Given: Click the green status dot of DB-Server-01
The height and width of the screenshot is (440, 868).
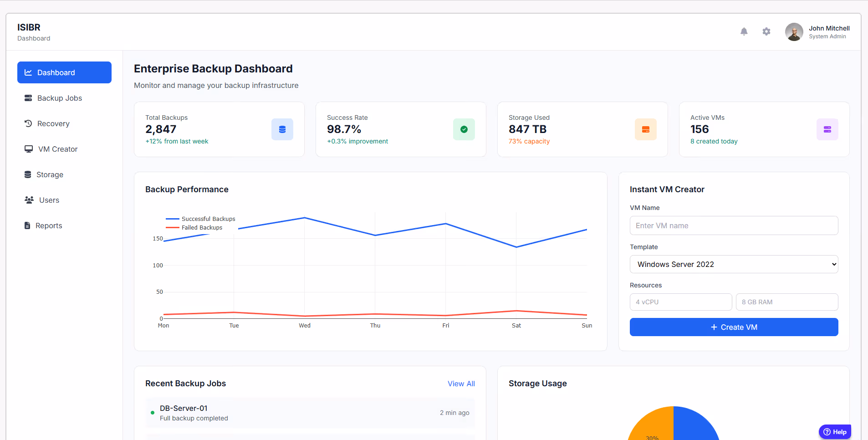Looking at the screenshot, I should 153,413.
